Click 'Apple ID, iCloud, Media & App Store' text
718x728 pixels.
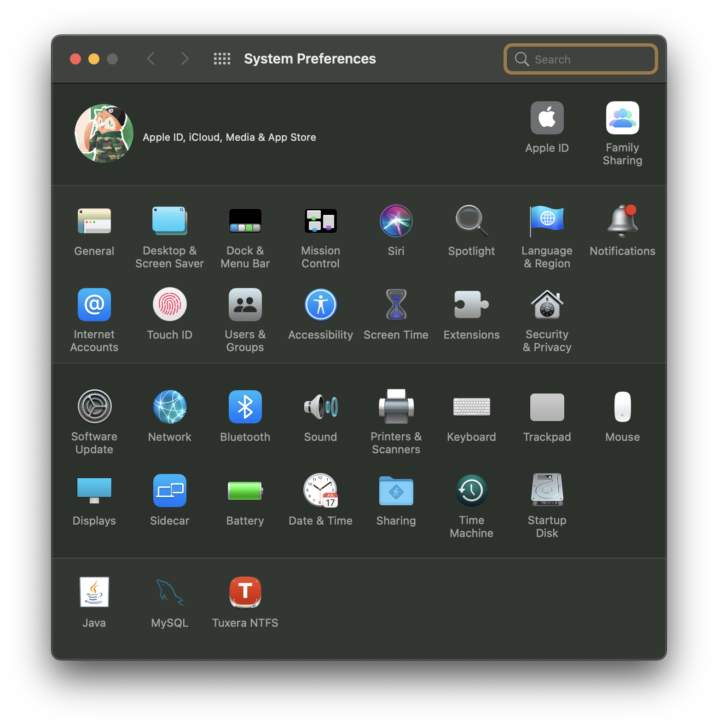pos(229,137)
